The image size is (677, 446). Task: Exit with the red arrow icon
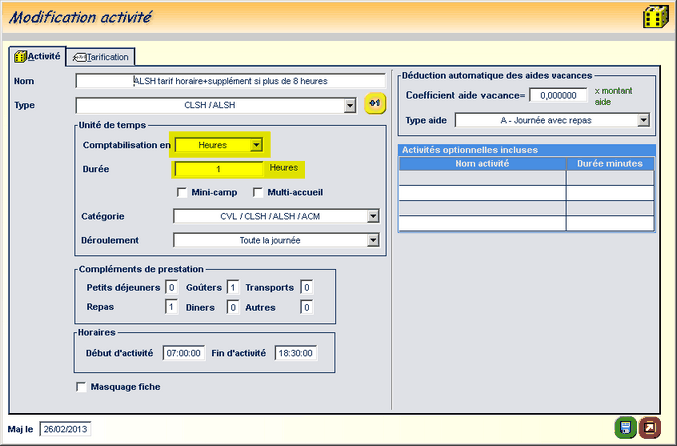(650, 428)
